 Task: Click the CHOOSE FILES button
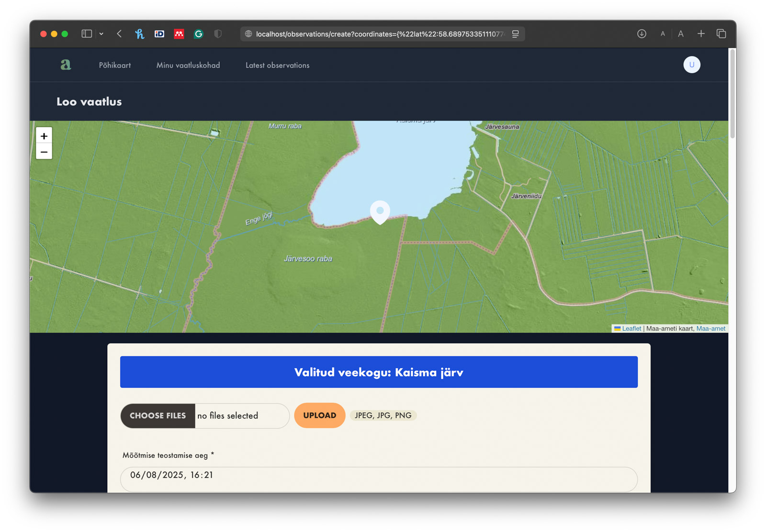click(x=157, y=415)
